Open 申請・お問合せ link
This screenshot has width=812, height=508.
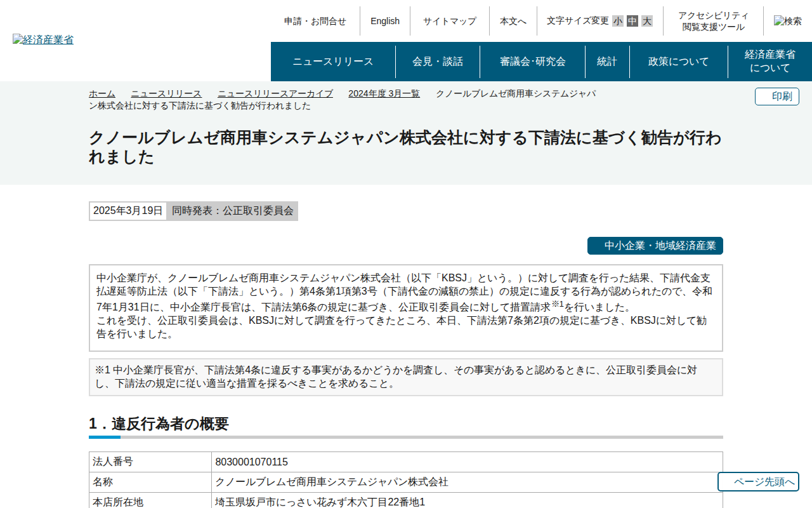315,21
